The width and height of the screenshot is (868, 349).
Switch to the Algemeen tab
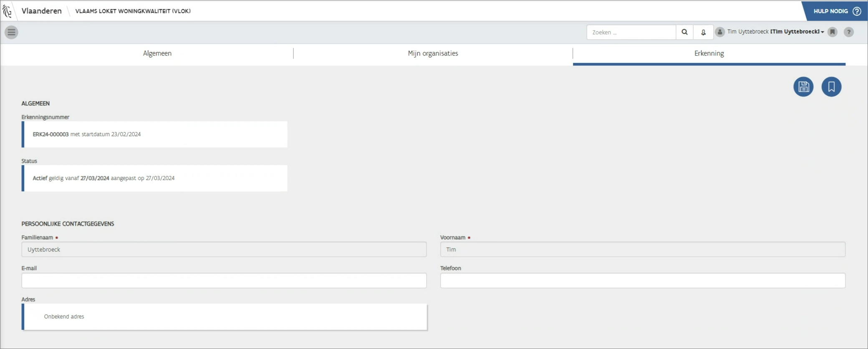[x=157, y=53]
